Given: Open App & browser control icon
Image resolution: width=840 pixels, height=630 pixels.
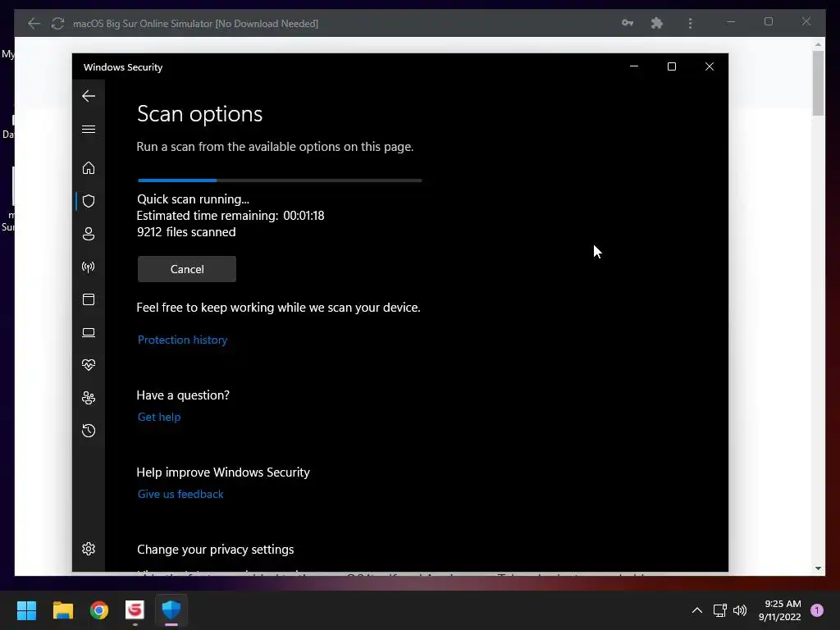Looking at the screenshot, I should coord(89,299).
